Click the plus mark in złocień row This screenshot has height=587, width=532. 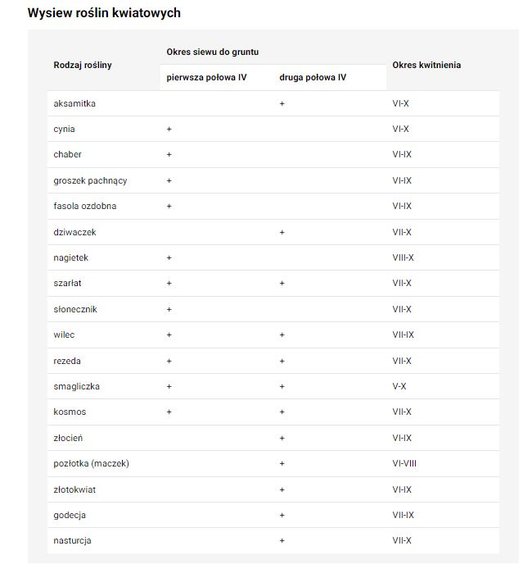282,438
